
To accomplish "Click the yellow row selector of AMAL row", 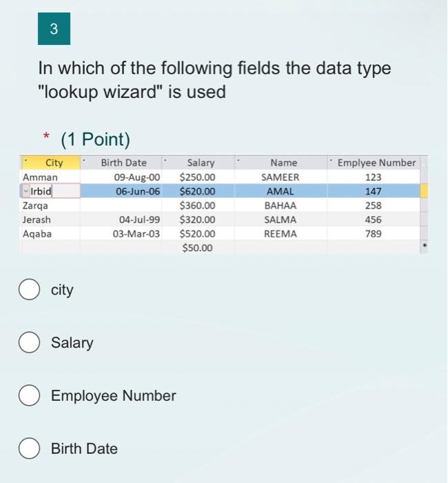I will click(x=425, y=191).
